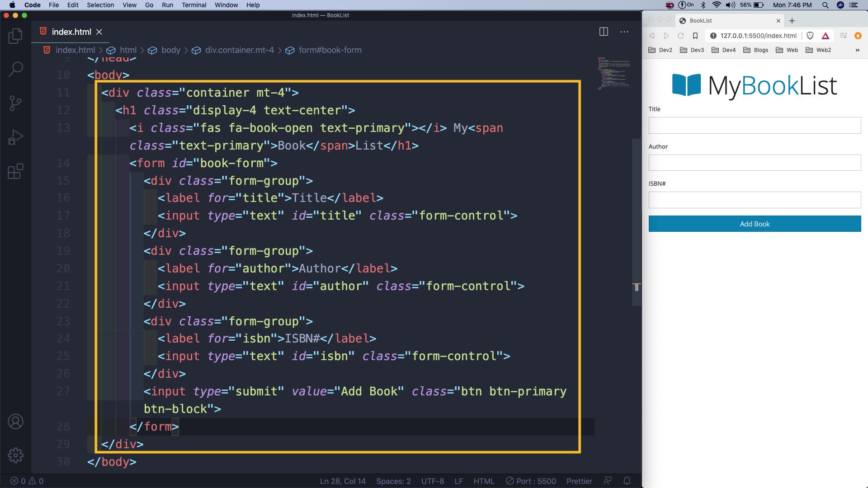Close the BookList browser tab
868x488 pixels.
click(x=778, y=21)
